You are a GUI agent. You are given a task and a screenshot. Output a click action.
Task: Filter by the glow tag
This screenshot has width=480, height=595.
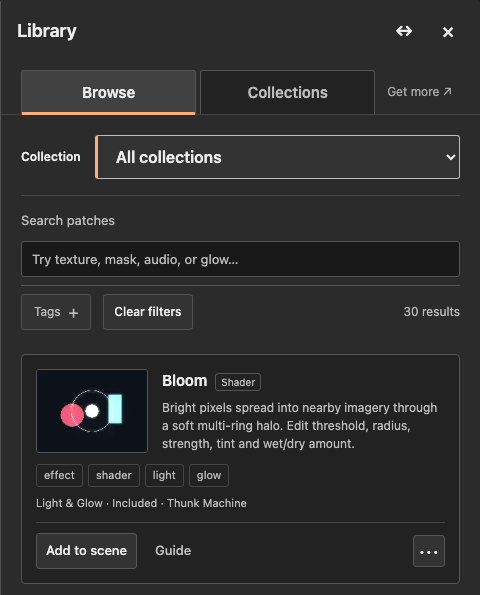tap(209, 475)
